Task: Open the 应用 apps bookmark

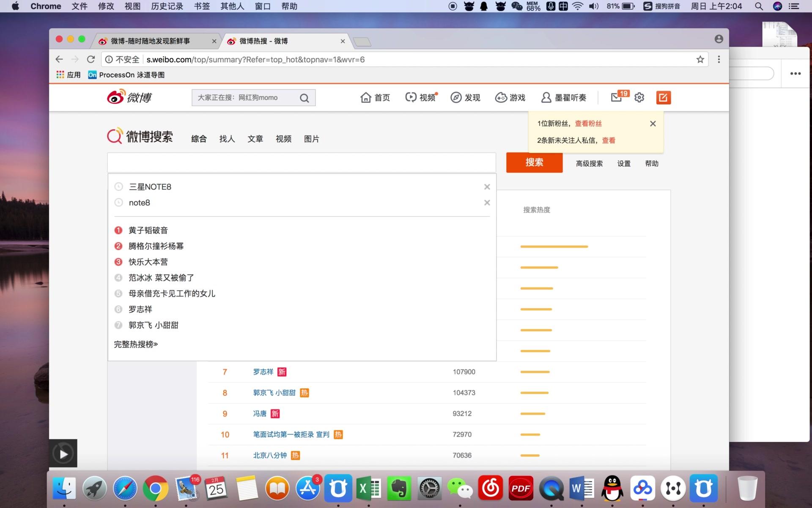Action: (x=68, y=75)
